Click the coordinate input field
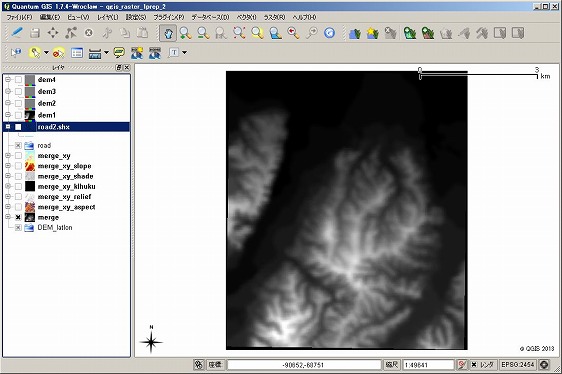This screenshot has width=562, height=374. pos(304,365)
